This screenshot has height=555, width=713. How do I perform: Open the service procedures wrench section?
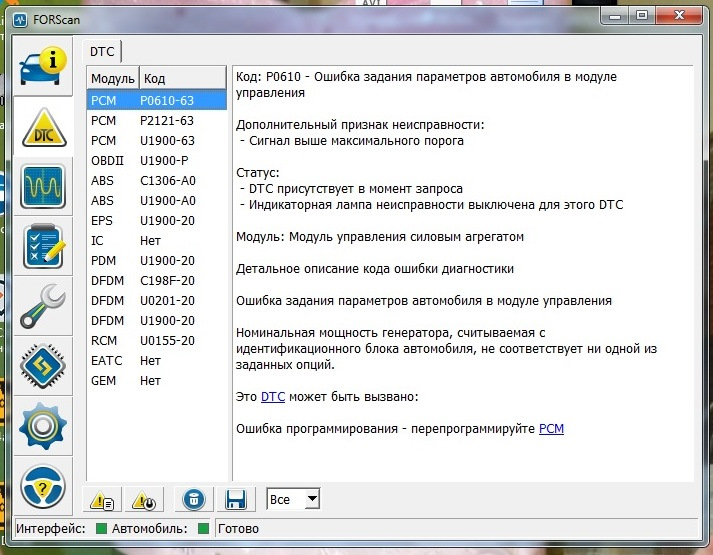tap(43, 306)
